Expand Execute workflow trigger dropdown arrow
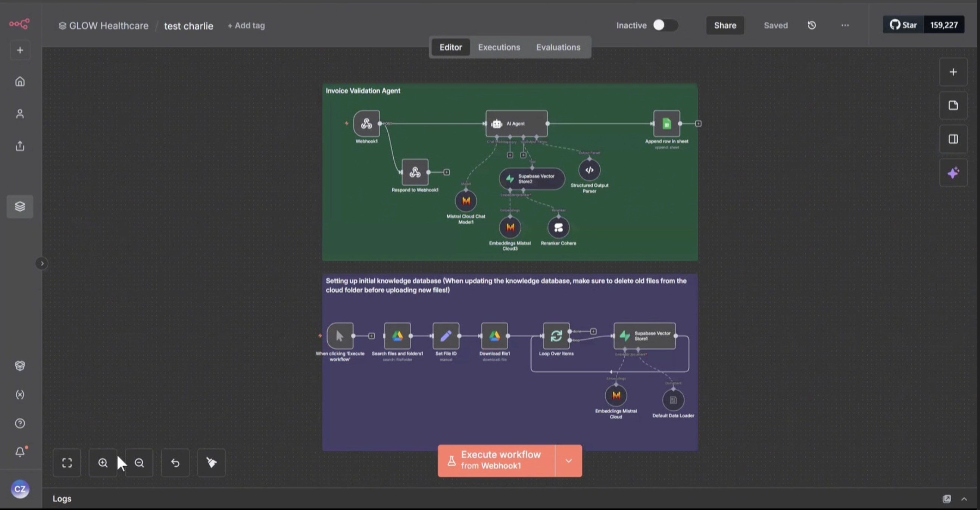This screenshot has height=510, width=980. (568, 460)
